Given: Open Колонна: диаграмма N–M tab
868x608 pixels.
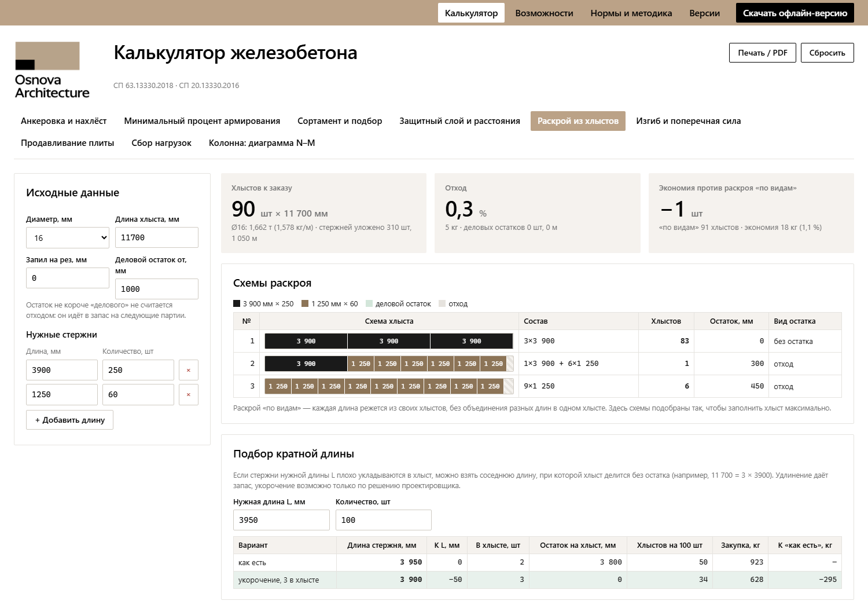Looking at the screenshot, I should 262,143.
